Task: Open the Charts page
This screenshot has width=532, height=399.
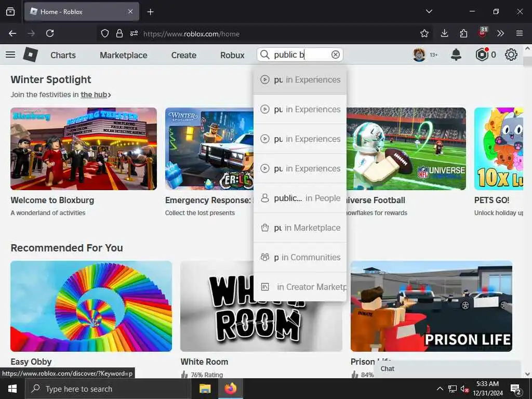Action: pyautogui.click(x=63, y=55)
